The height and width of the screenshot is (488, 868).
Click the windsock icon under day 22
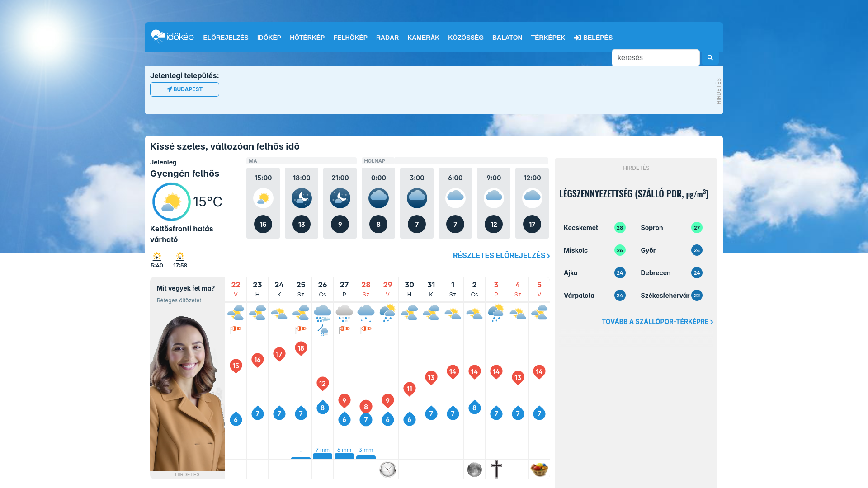236,329
